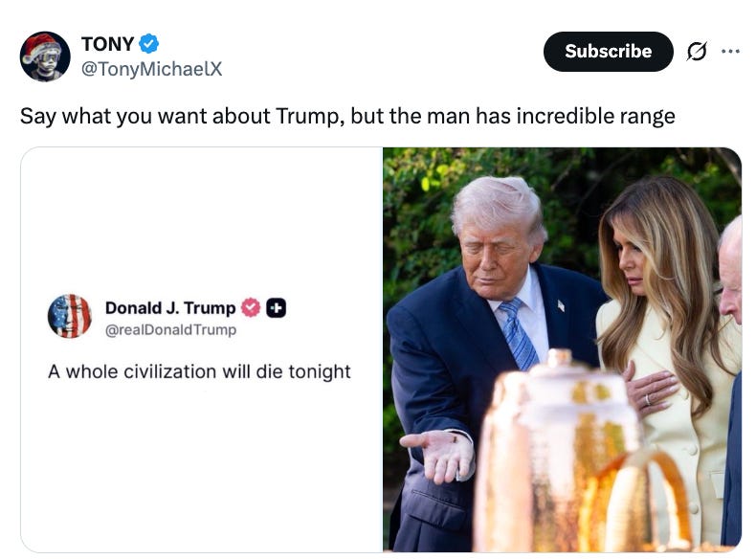This screenshot has width=756, height=559.
Task: Click the black plus badge icon
Action: click(x=277, y=307)
